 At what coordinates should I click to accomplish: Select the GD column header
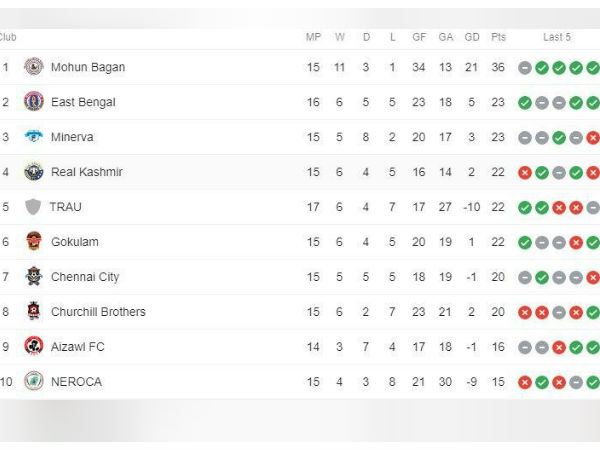(x=472, y=37)
